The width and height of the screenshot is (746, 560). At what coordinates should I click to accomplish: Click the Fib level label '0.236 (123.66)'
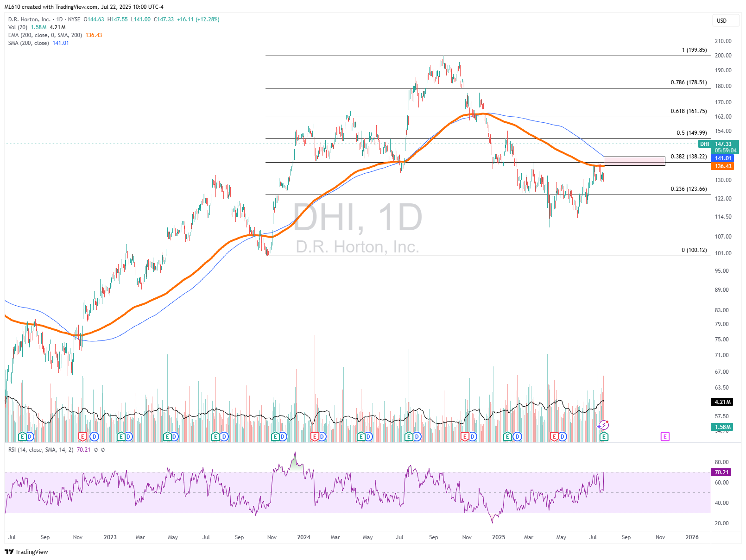(689, 189)
